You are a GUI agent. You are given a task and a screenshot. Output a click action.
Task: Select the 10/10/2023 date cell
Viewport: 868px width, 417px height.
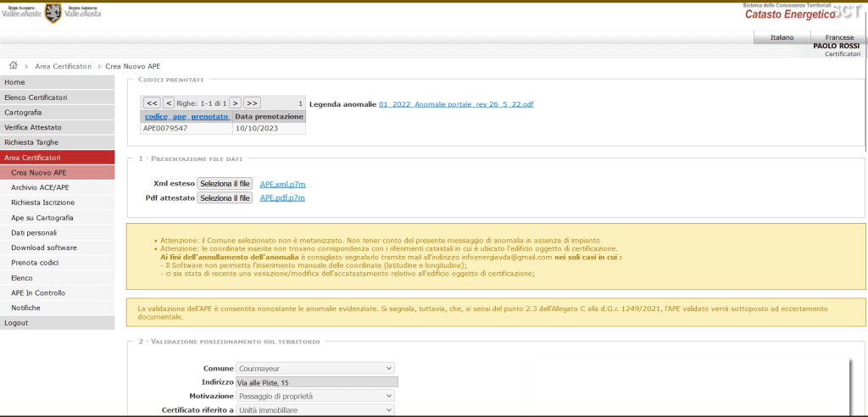pos(269,129)
